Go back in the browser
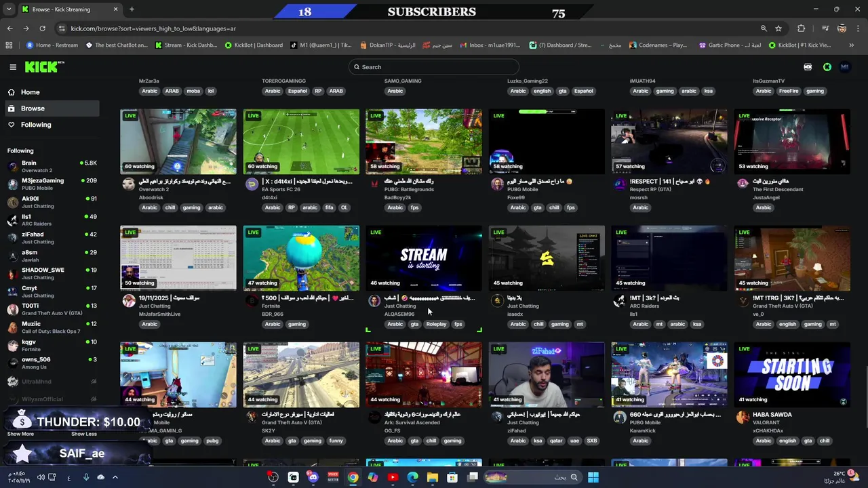 coord(9,28)
